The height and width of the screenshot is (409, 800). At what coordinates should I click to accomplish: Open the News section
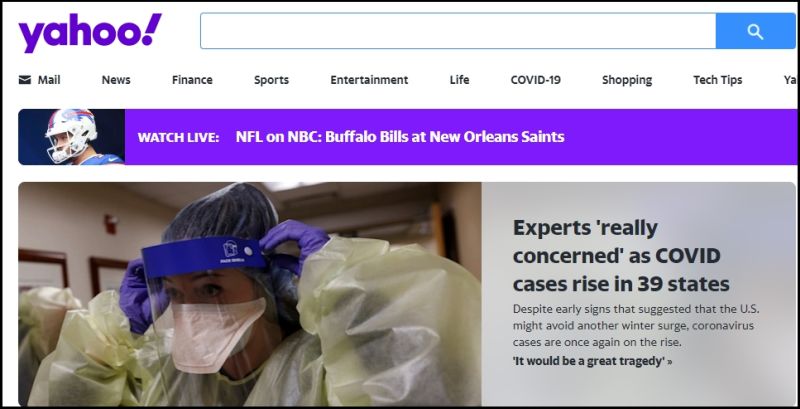(x=116, y=80)
